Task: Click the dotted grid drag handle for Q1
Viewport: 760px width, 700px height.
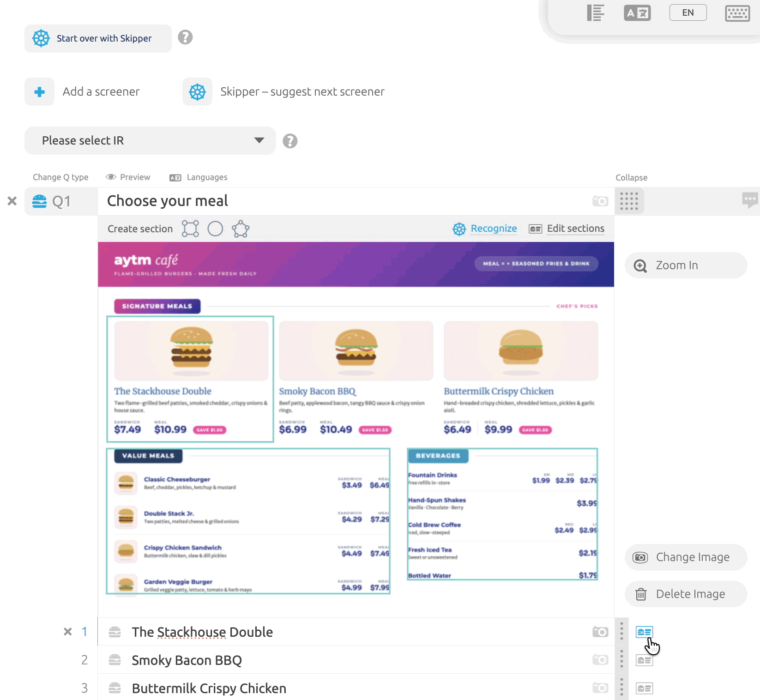Action: 629,201
